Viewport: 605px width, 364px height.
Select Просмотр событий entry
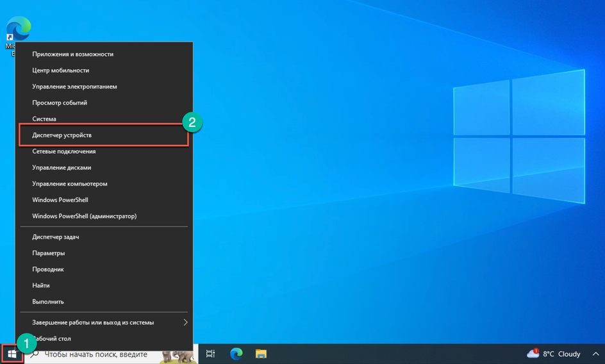coord(104,103)
